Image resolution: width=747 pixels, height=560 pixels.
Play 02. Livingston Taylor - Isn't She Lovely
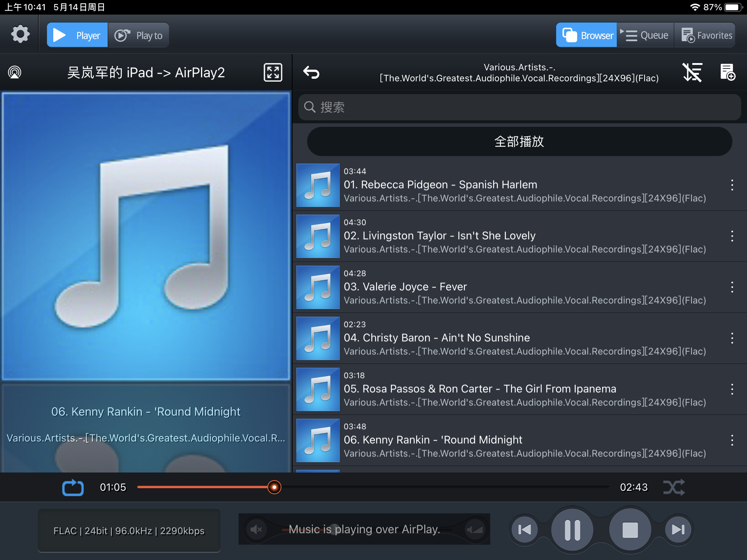[519, 236]
